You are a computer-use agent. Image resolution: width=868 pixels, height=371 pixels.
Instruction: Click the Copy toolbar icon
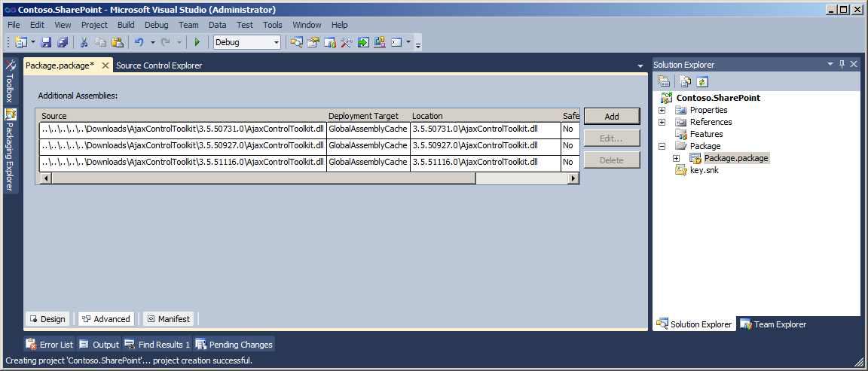(x=101, y=42)
